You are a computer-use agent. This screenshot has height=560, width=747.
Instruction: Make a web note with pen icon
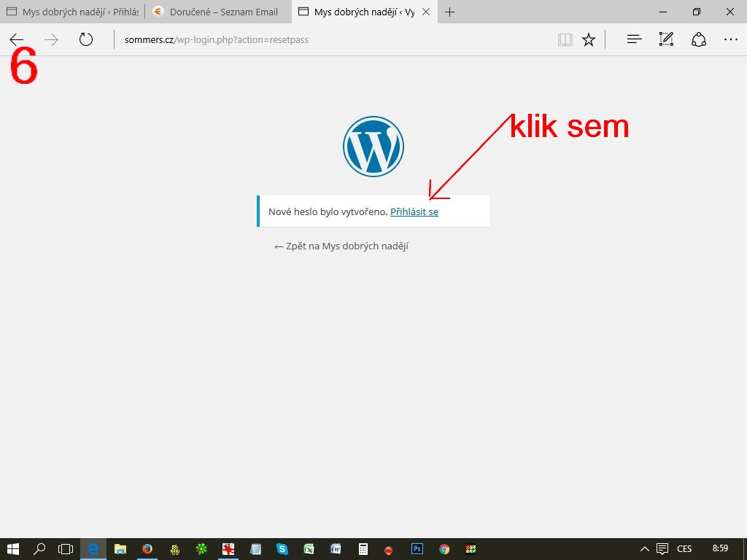coord(666,39)
